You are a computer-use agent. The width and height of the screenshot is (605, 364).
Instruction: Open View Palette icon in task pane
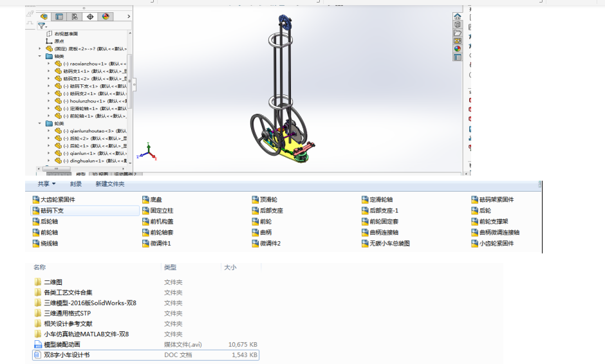coord(457,41)
